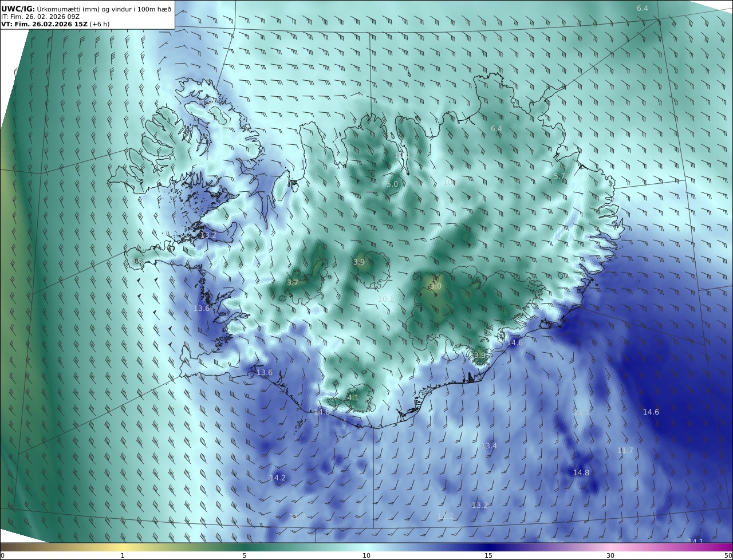Click the map value 13.4
This screenshot has width=733, height=560.
point(489,446)
